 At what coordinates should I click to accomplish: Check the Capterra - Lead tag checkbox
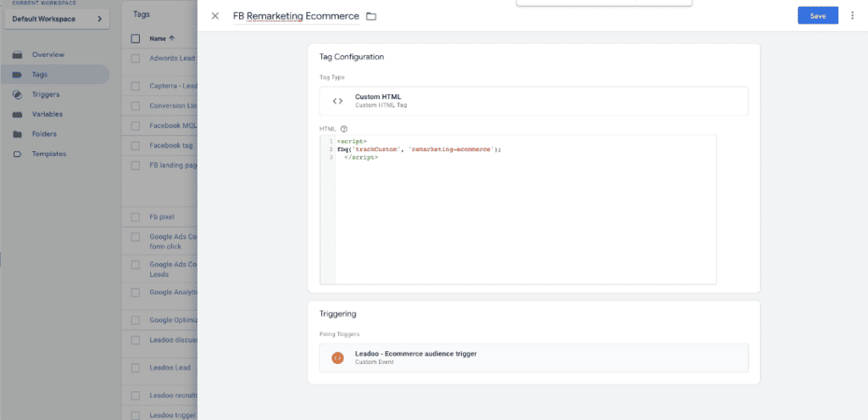click(x=136, y=86)
